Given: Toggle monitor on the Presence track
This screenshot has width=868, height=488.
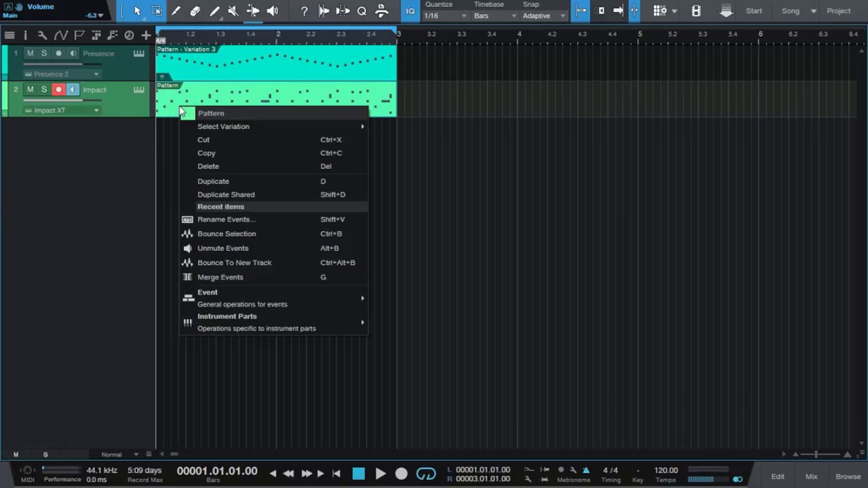Looking at the screenshot, I should [x=73, y=54].
